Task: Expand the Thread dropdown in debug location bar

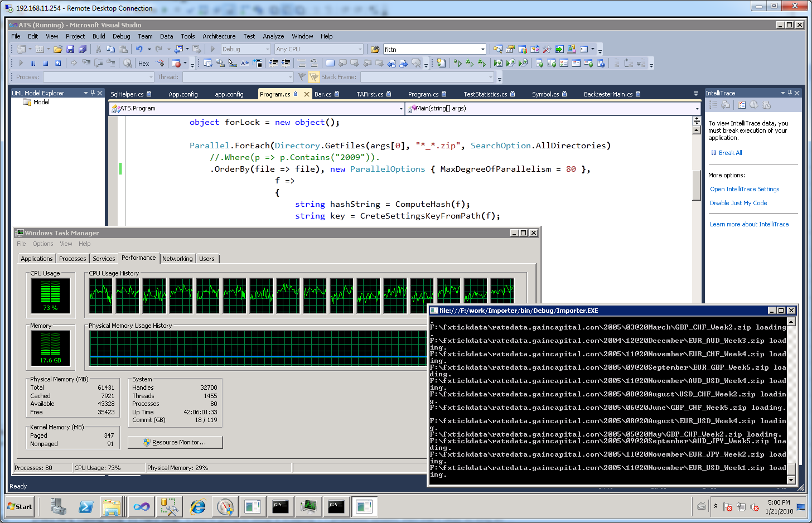Action: click(290, 77)
